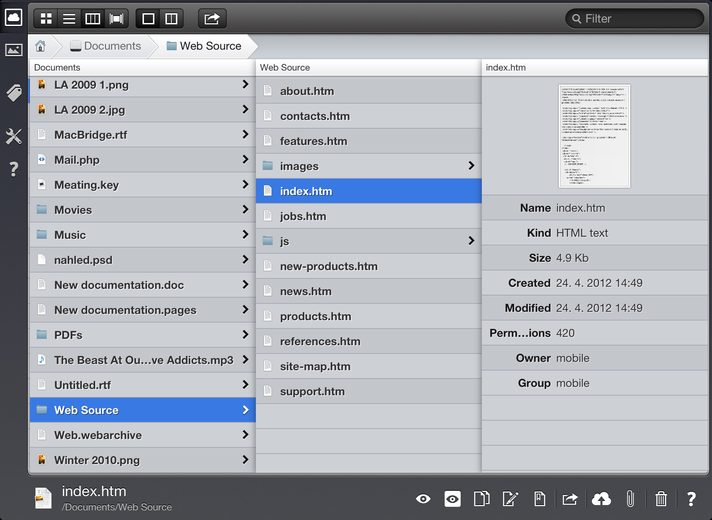Expand Winter 2010.png chevron
This screenshot has width=712, height=520.
245,460
